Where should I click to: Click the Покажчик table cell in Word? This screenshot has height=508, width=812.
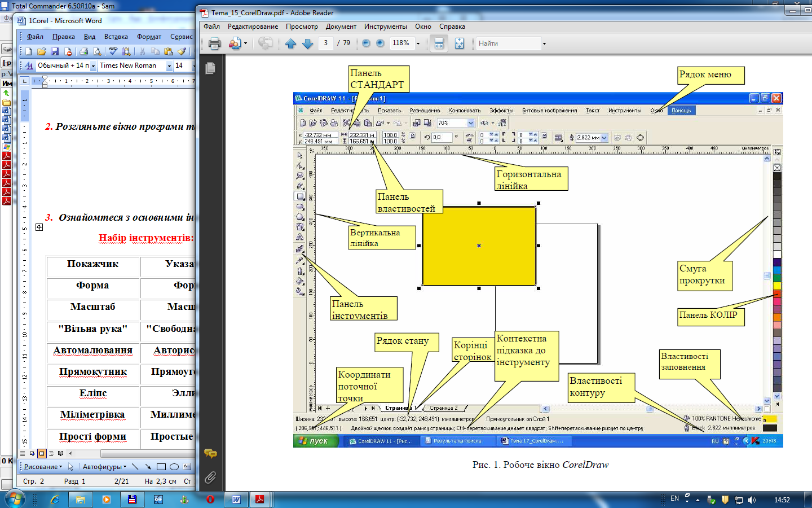[x=92, y=264]
